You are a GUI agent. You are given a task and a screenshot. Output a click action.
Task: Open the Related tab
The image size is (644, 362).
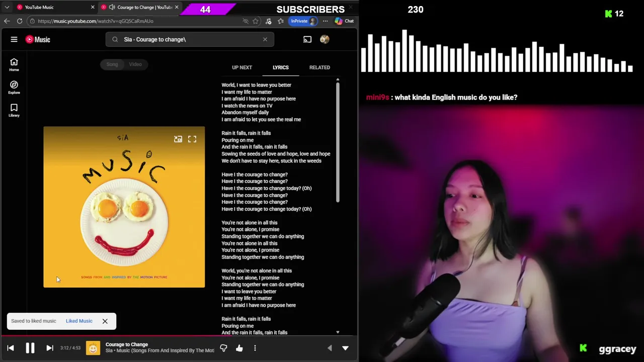coord(319,67)
